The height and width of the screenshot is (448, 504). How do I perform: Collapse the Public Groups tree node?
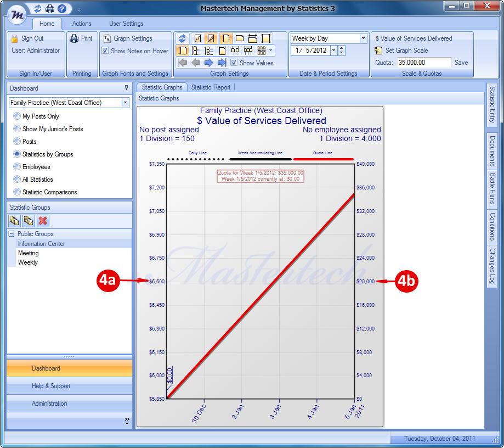tap(12, 234)
